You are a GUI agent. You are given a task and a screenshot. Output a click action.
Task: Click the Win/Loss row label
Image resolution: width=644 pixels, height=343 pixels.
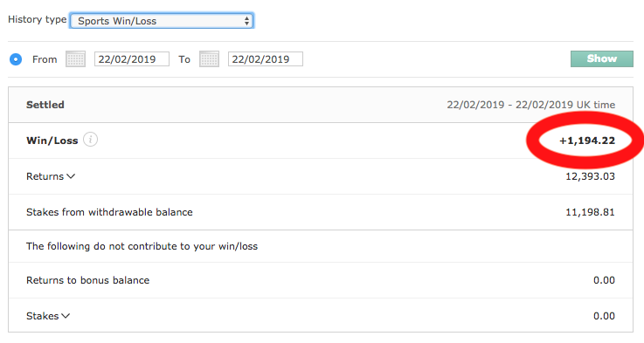coord(52,141)
